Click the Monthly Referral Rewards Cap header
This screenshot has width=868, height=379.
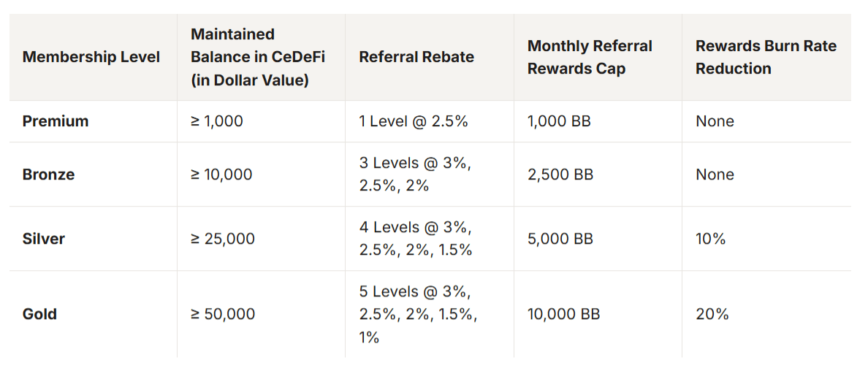pyautogui.click(x=590, y=57)
